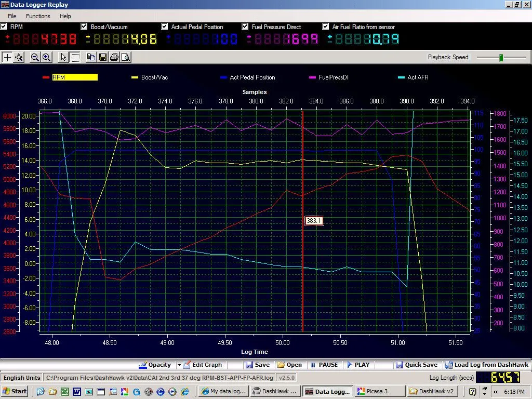Open the Help menu

point(65,16)
